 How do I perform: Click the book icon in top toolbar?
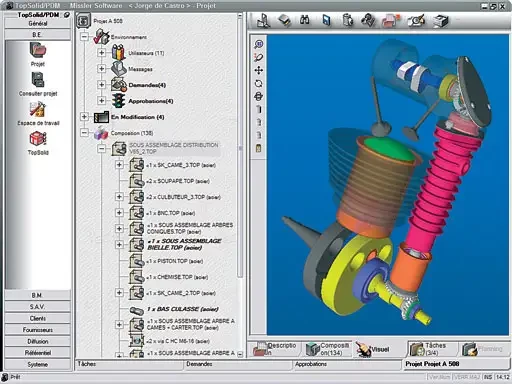coord(284,21)
